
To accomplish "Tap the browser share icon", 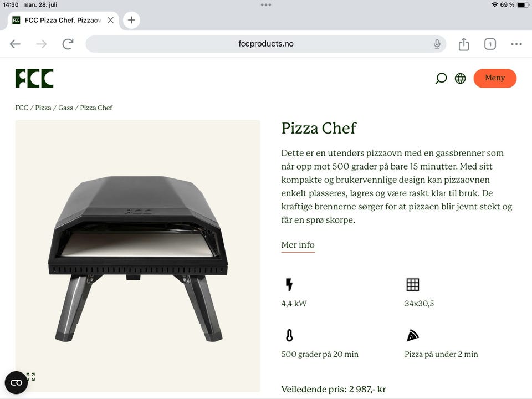I will (x=464, y=44).
